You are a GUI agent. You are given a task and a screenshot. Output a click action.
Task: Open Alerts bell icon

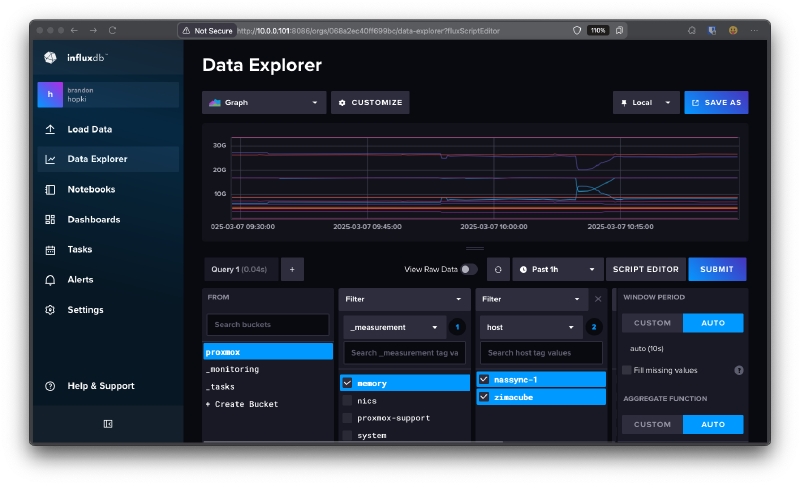50,280
